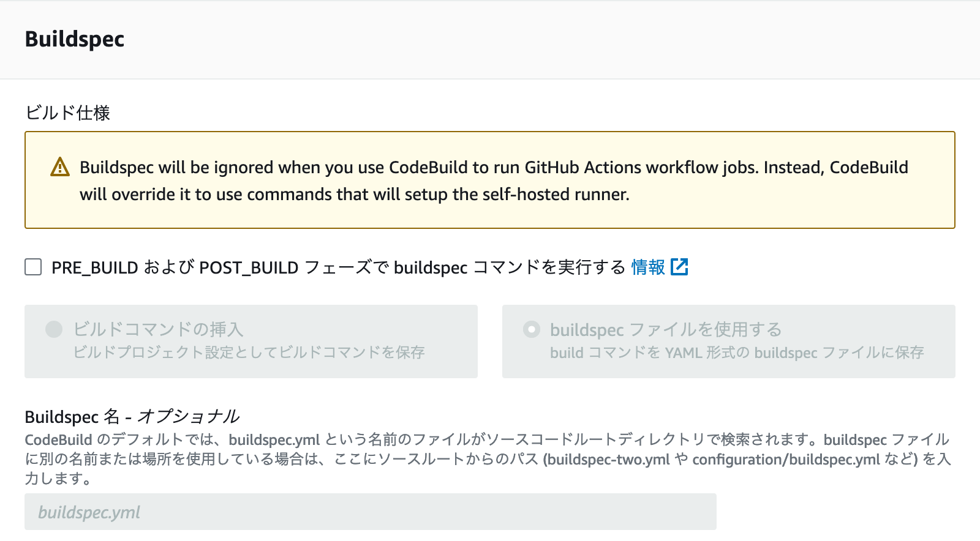The height and width of the screenshot is (541, 980).
Task: Choose the buildspec ファイルを使用する option
Action: click(532, 330)
